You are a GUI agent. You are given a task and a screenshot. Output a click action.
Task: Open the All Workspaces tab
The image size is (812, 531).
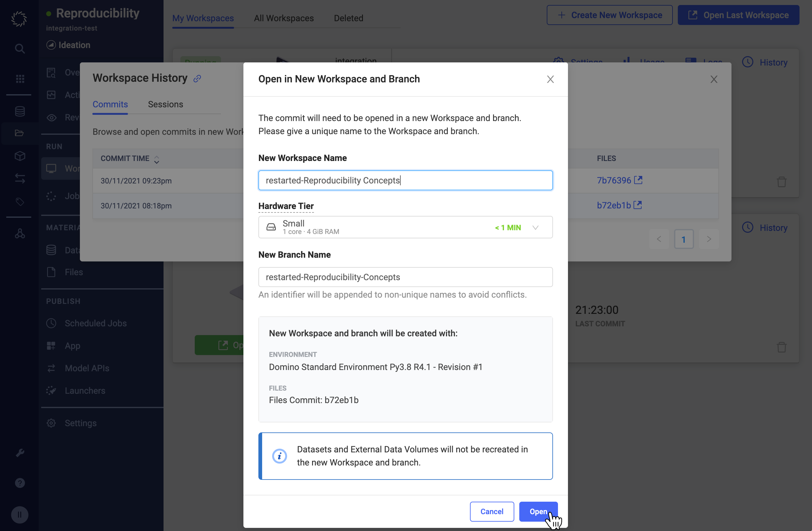click(x=284, y=18)
